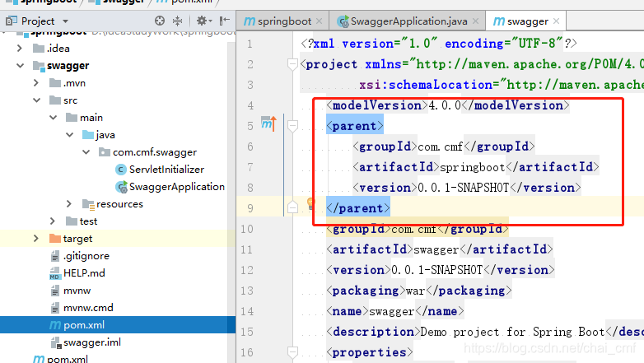
Task: Open the mvnw file
Action: (70, 291)
